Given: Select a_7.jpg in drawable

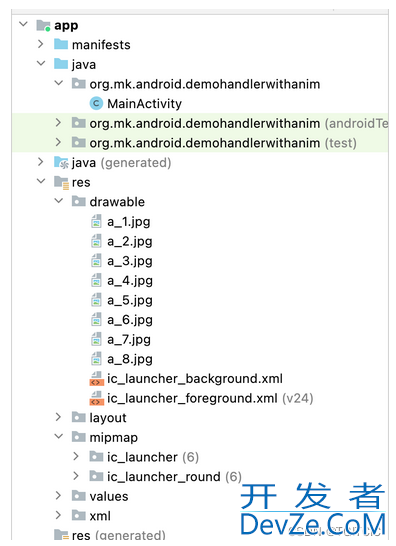Looking at the screenshot, I should pos(129,339).
